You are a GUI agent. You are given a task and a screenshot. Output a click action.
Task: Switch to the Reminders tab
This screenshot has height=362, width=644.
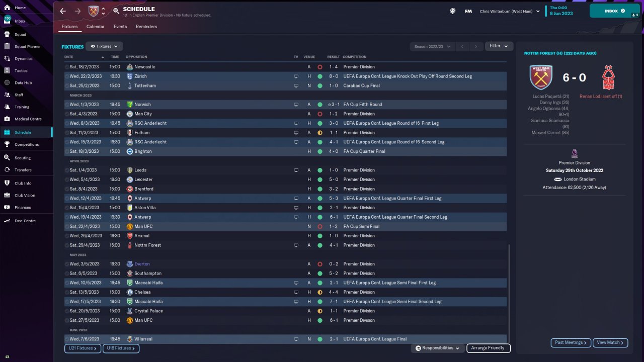(x=146, y=27)
